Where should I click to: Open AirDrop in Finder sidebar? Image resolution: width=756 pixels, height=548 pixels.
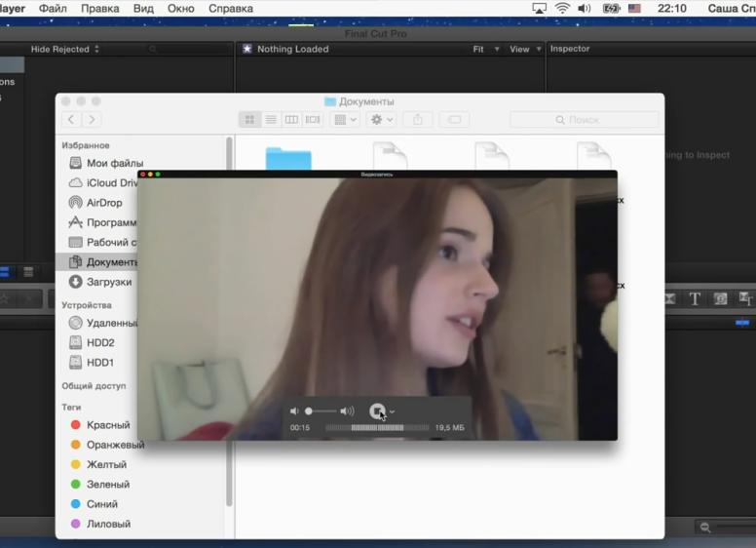[x=95, y=203]
